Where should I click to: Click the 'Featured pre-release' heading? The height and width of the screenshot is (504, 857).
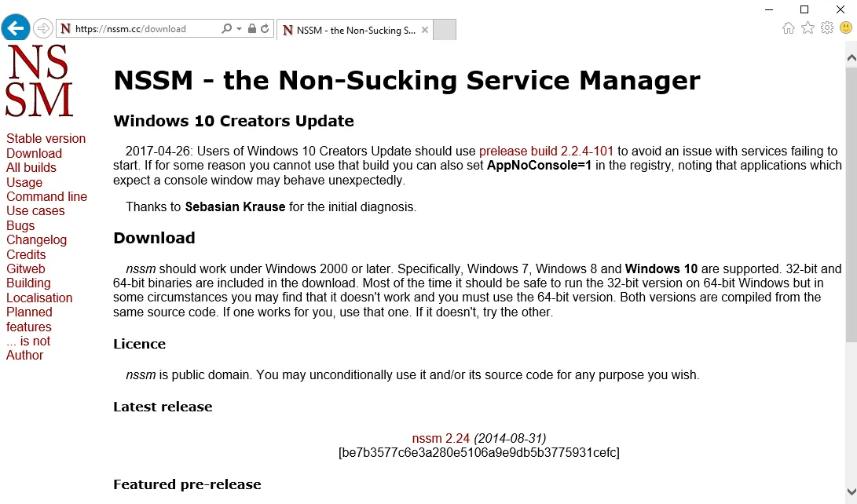click(187, 484)
